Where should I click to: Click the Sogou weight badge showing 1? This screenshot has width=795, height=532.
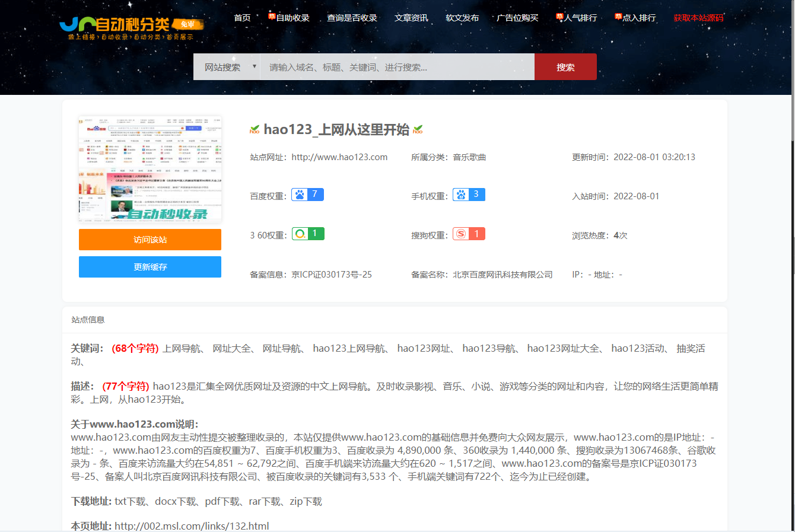pos(469,234)
